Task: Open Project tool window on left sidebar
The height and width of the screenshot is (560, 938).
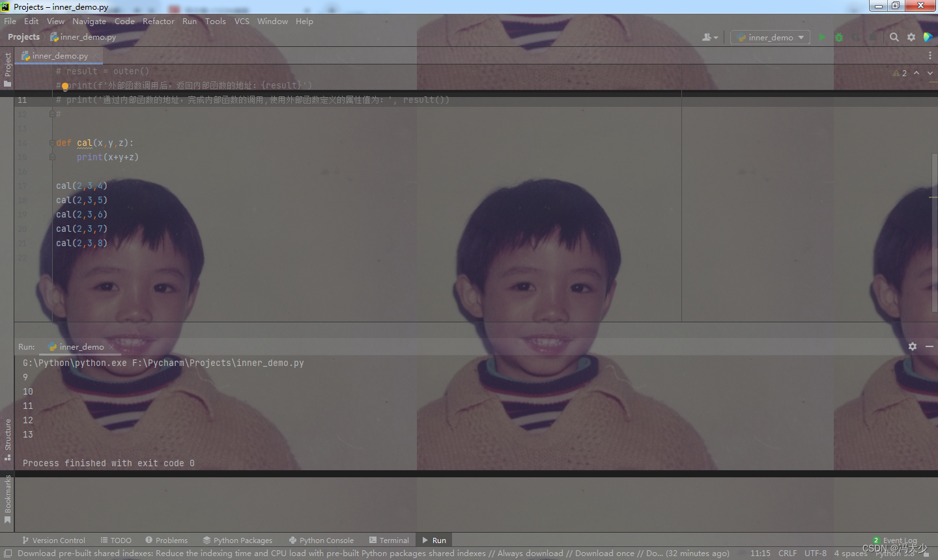Action: 7,70
